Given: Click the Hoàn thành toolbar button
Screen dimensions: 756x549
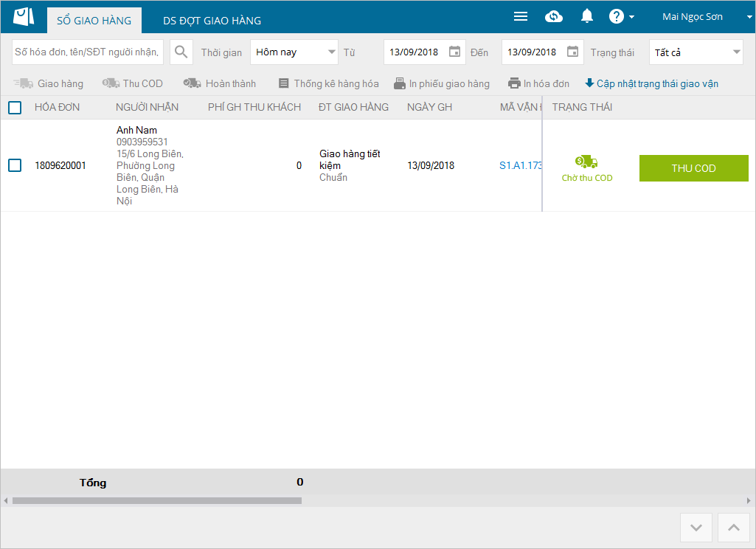Looking at the screenshot, I should pyautogui.click(x=219, y=83).
